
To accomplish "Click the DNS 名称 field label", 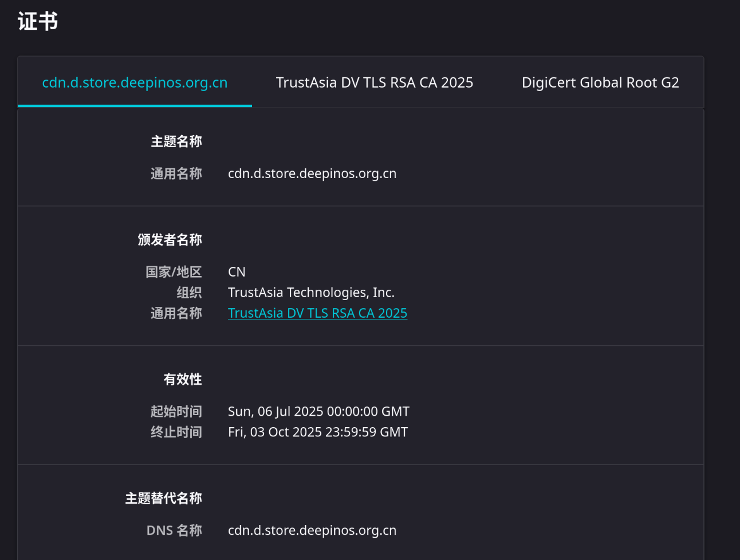I will pos(174,531).
